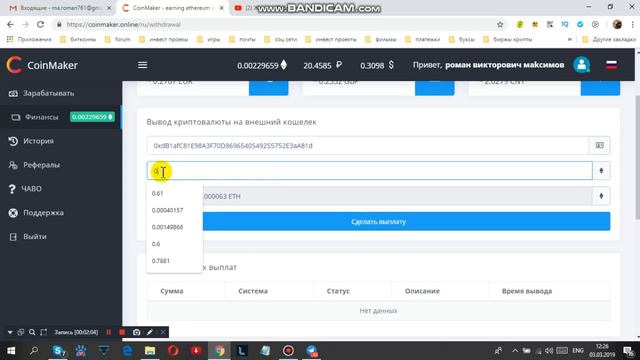Click the browser back arrow
Viewport: 640px width, 360px height.
pos(10,24)
